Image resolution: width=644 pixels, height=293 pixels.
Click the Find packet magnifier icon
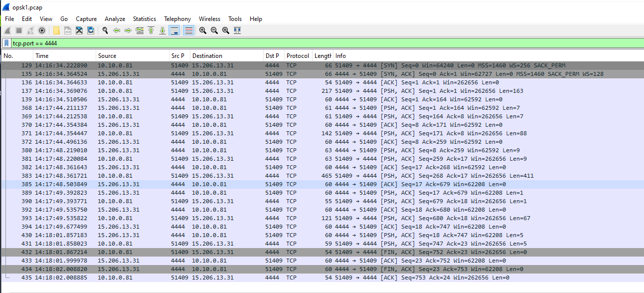coord(105,30)
